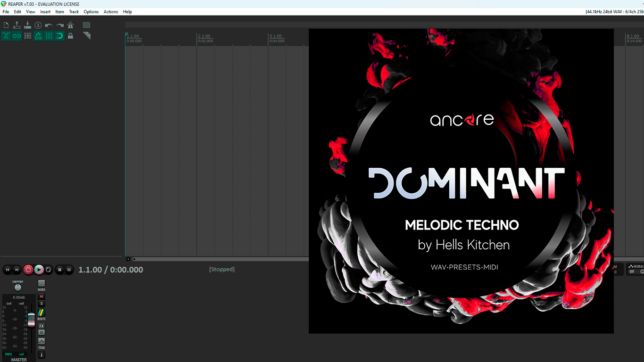Click the Pause transport button
Screen dimensions: 644x362
[69, 270]
